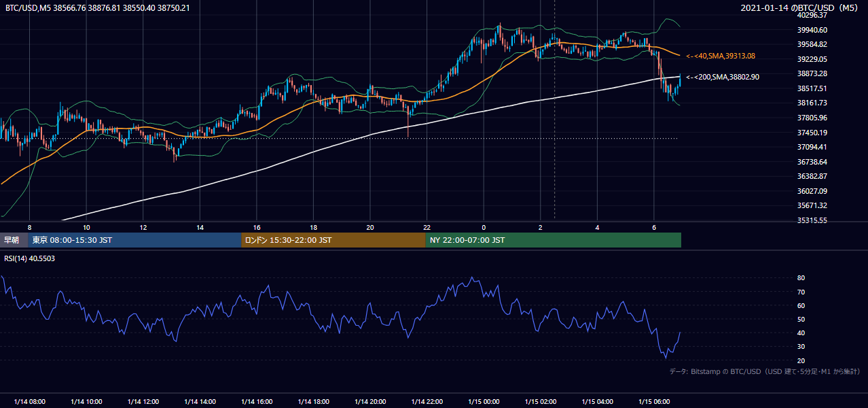The height and width of the screenshot is (408, 868).
Task: Click hour tick 22 under price chart
Action: click(x=427, y=227)
